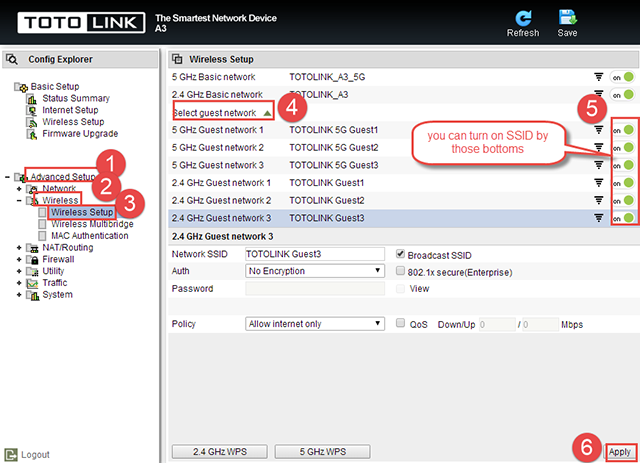Click the System folder icon
Screen dimensions: 640x463
tap(32, 295)
